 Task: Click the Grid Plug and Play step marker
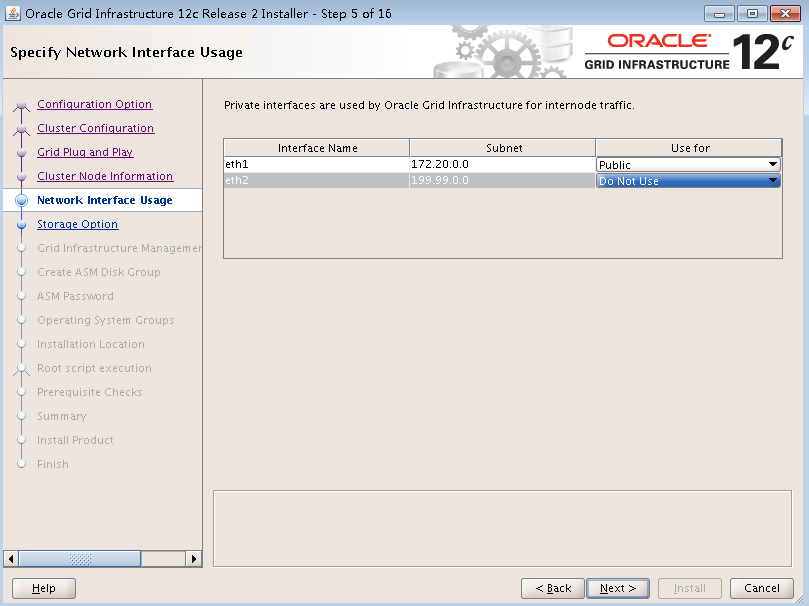pos(21,153)
